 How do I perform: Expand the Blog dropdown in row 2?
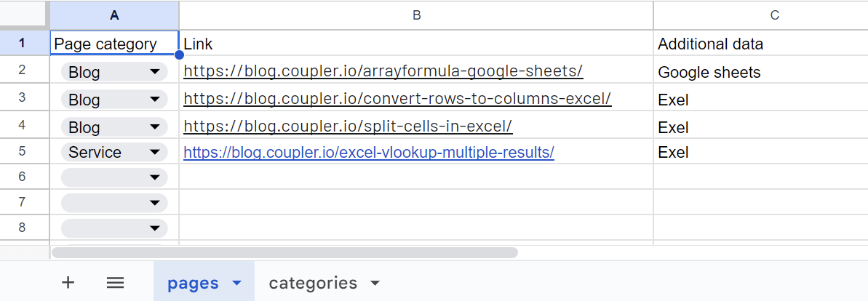pyautogui.click(x=154, y=71)
